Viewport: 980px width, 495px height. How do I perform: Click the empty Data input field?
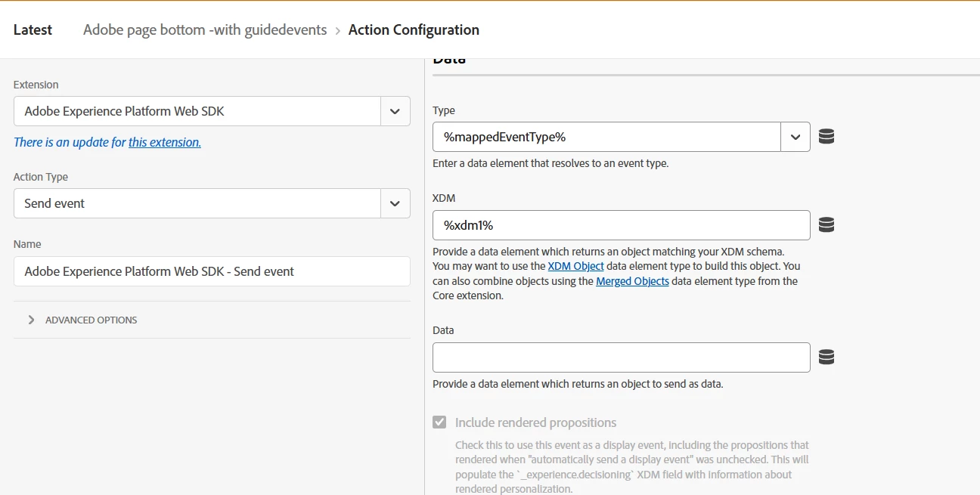621,357
